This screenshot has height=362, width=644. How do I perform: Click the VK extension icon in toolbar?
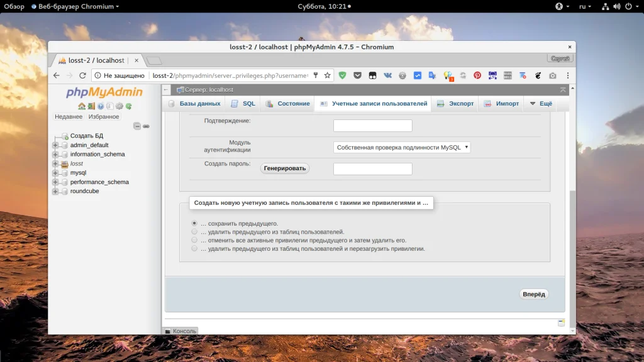click(x=387, y=75)
